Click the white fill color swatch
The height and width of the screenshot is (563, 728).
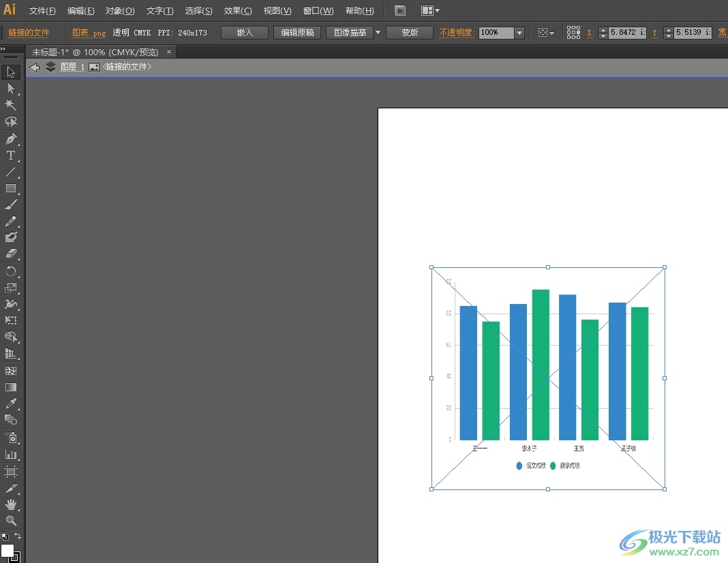(x=7, y=550)
